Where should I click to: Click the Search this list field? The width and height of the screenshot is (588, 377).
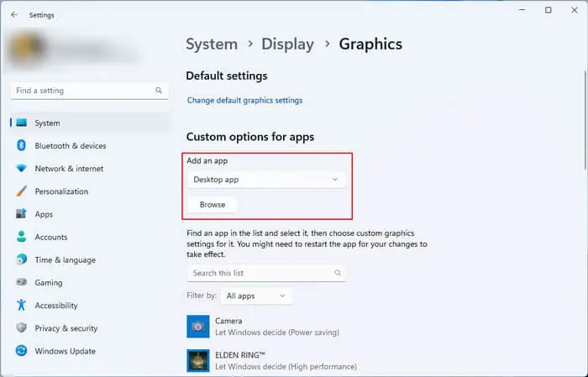[266, 273]
